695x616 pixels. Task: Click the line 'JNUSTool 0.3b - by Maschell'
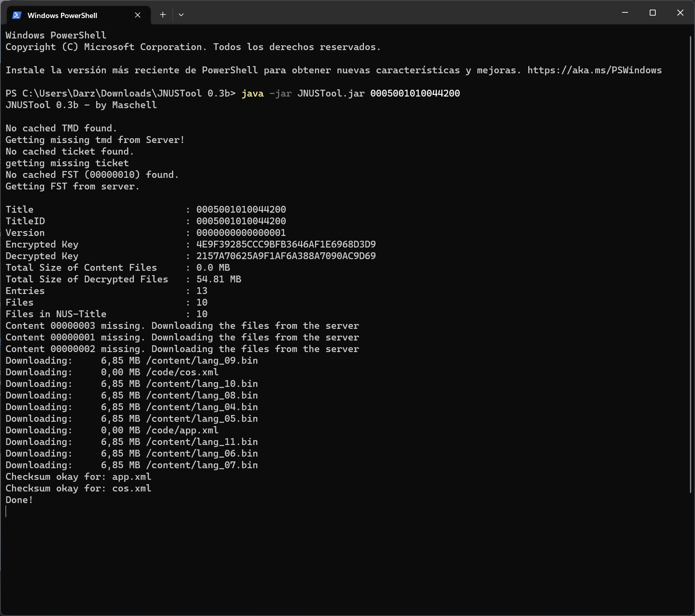pyautogui.click(x=81, y=105)
